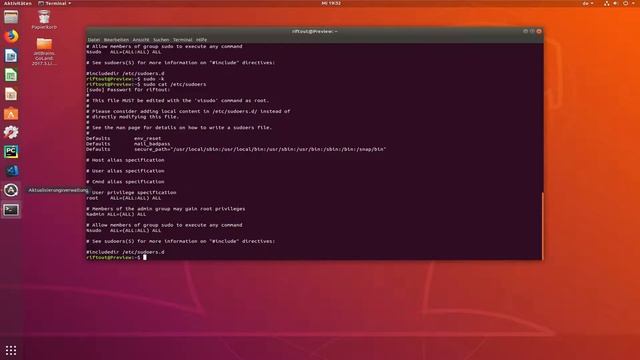Click the 'Defaults env_reset' line

click(x=124, y=138)
